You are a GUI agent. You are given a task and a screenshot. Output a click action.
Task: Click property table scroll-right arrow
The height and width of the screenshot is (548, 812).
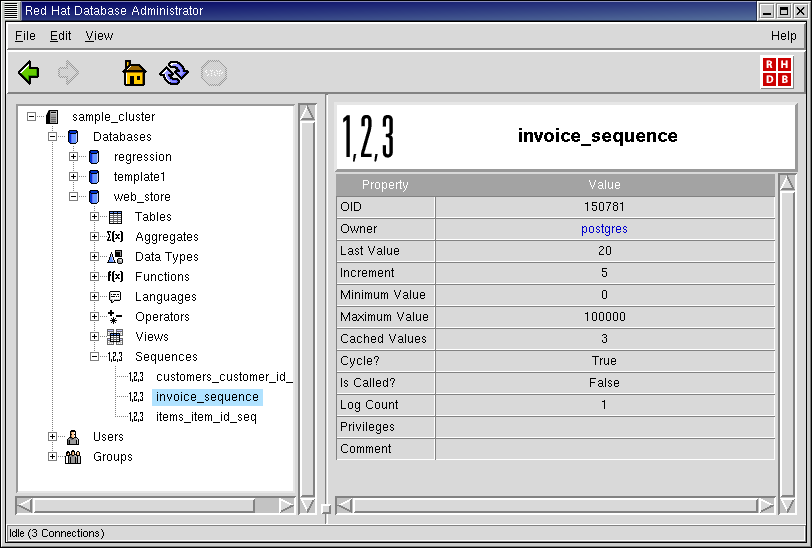[765, 505]
